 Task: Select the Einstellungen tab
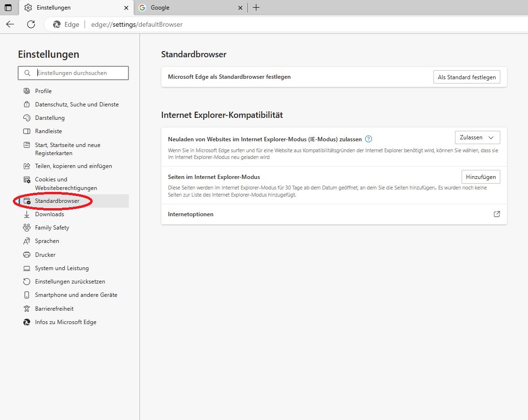click(76, 8)
